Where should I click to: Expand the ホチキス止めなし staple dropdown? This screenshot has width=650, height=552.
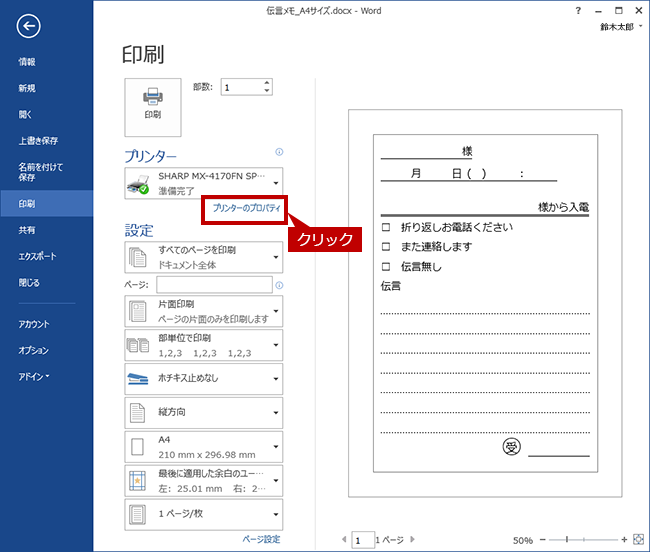[x=204, y=379]
